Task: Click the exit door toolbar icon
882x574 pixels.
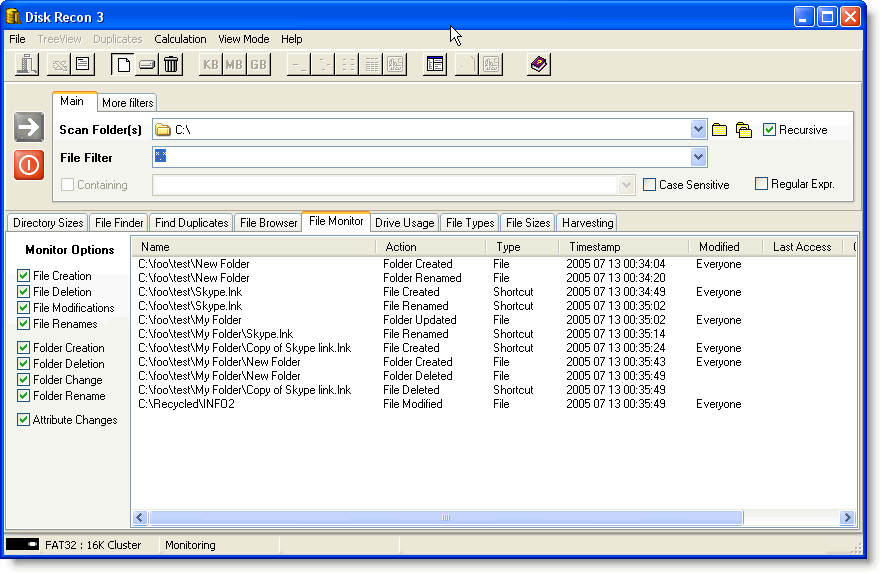Action: click(x=26, y=64)
